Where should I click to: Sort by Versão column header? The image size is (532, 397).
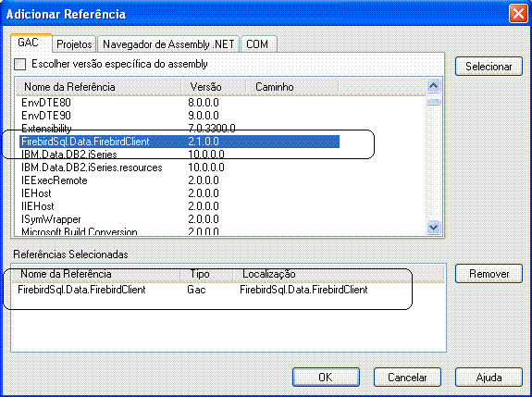(x=214, y=87)
